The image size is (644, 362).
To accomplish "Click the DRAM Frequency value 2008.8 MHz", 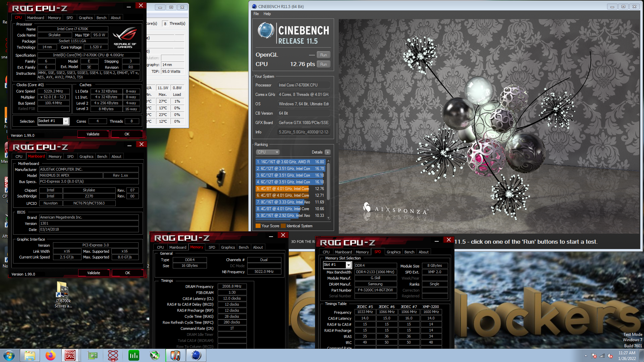I will coord(232,287).
